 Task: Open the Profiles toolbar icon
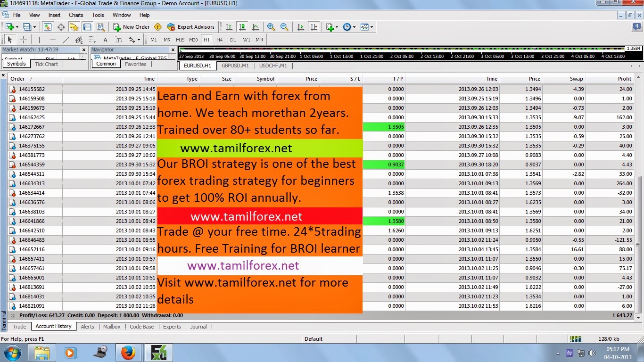point(27,27)
